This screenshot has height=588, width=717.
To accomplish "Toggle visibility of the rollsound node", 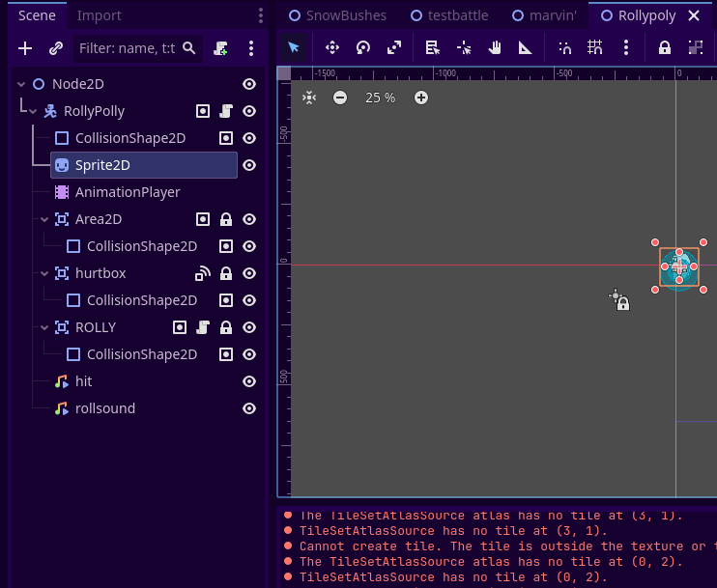I will 249,408.
